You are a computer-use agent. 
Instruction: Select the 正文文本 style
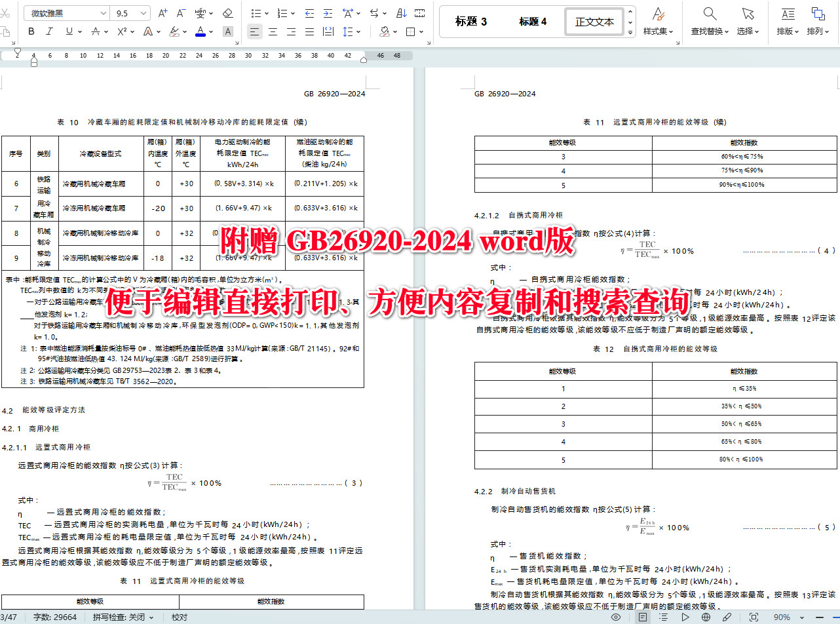[x=594, y=21]
